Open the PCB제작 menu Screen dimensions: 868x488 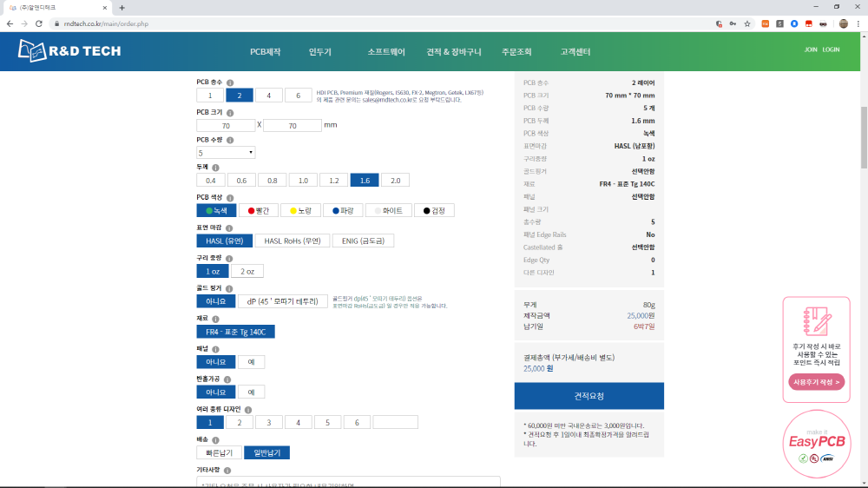pyautogui.click(x=265, y=52)
